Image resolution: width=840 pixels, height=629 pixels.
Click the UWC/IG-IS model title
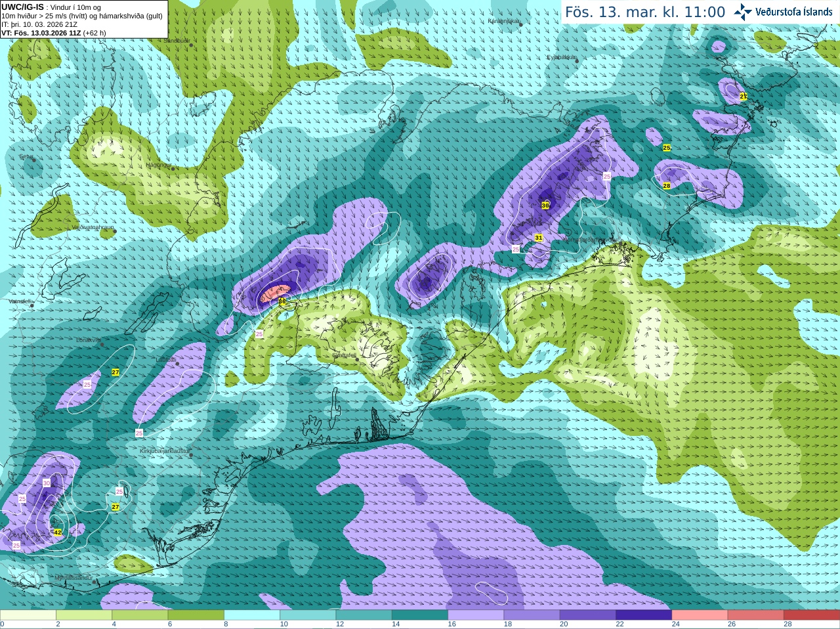point(22,7)
